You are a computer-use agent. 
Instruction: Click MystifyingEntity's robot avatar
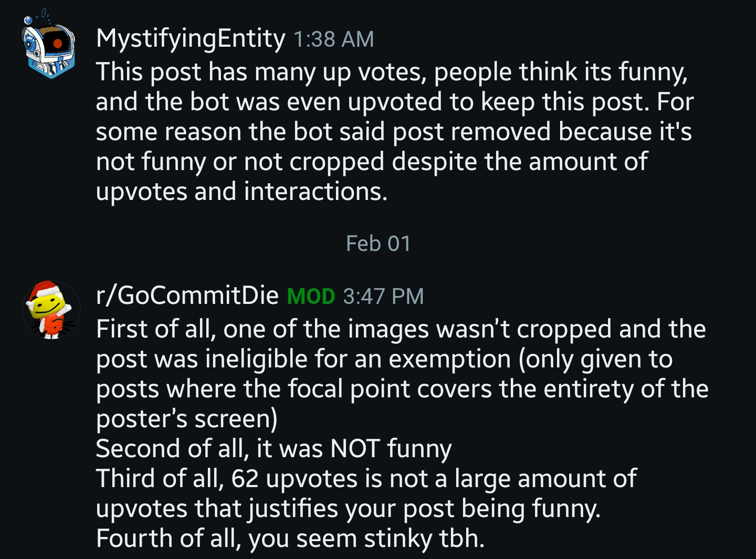49,48
